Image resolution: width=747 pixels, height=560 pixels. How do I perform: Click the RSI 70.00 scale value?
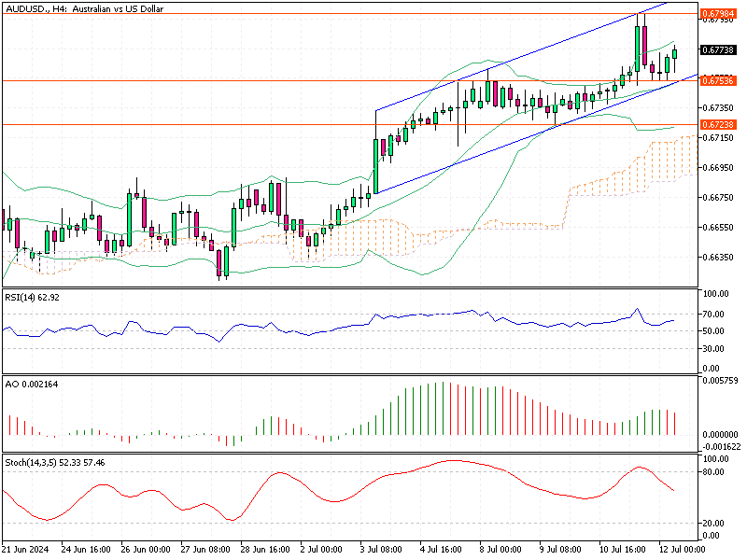coord(714,315)
